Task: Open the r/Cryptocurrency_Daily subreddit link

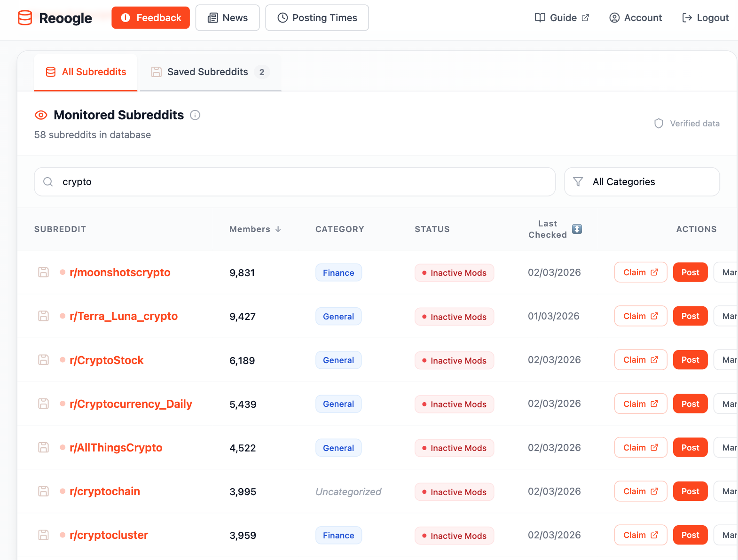Action: pyautogui.click(x=131, y=404)
